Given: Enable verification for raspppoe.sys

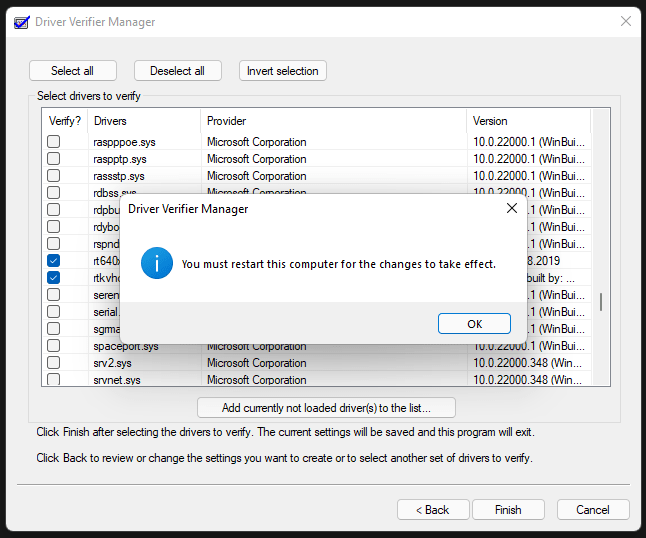Looking at the screenshot, I should 54,142.
